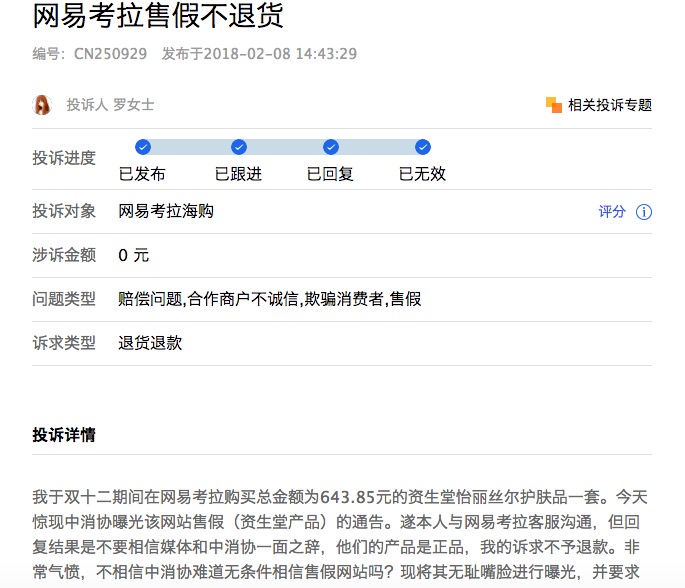Image resolution: width=685 pixels, height=588 pixels.
Task: Click the 0 元 amount value
Action: point(134,255)
